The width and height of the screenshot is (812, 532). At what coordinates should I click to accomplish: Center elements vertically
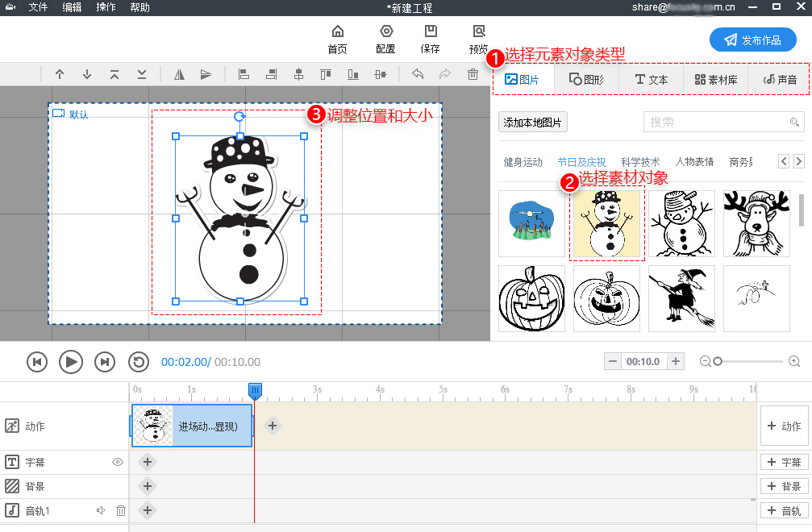[x=381, y=74]
